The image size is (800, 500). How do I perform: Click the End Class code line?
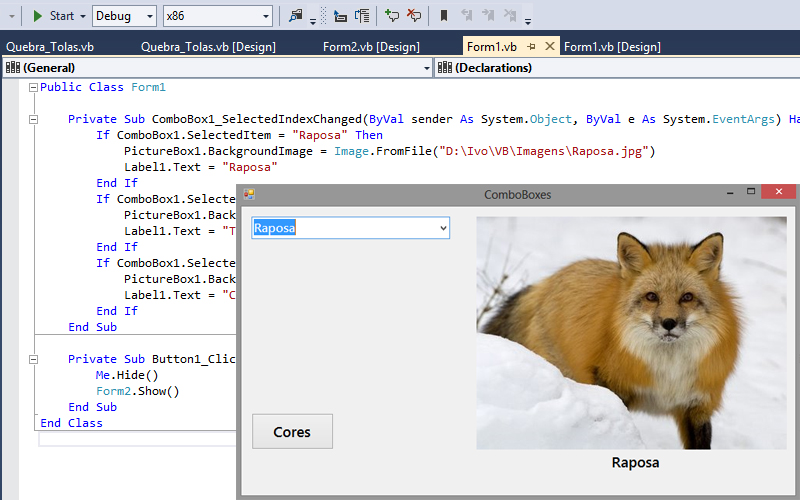click(71, 423)
